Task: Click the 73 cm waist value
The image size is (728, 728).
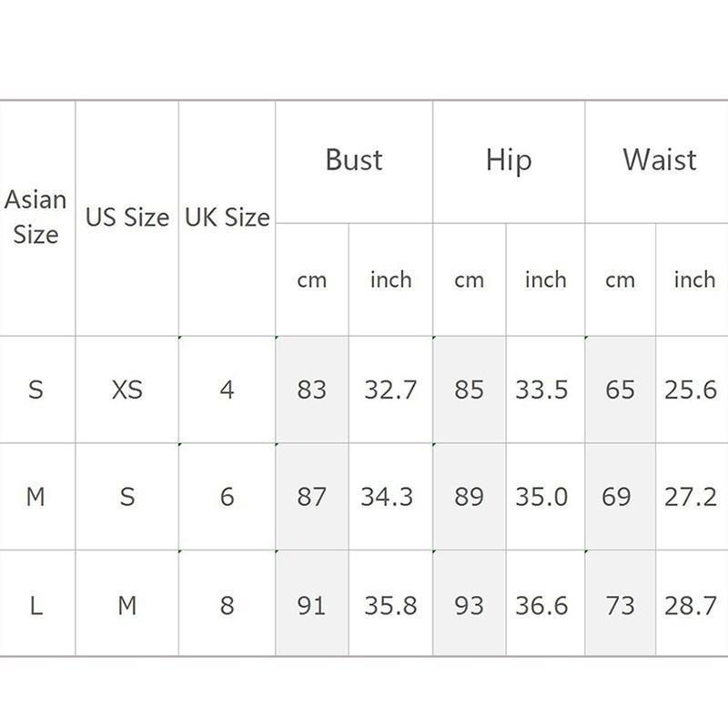Action: pos(620,604)
